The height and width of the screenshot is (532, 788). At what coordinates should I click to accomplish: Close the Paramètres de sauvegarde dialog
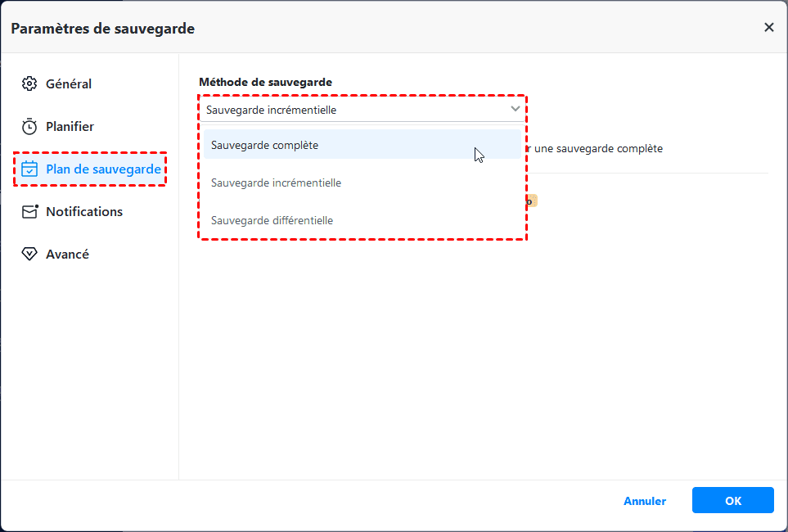click(x=768, y=27)
